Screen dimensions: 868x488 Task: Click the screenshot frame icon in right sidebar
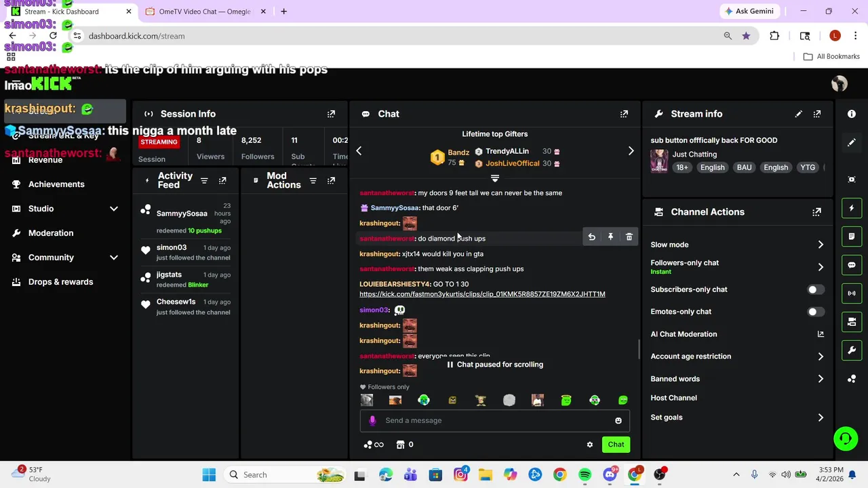click(852, 179)
